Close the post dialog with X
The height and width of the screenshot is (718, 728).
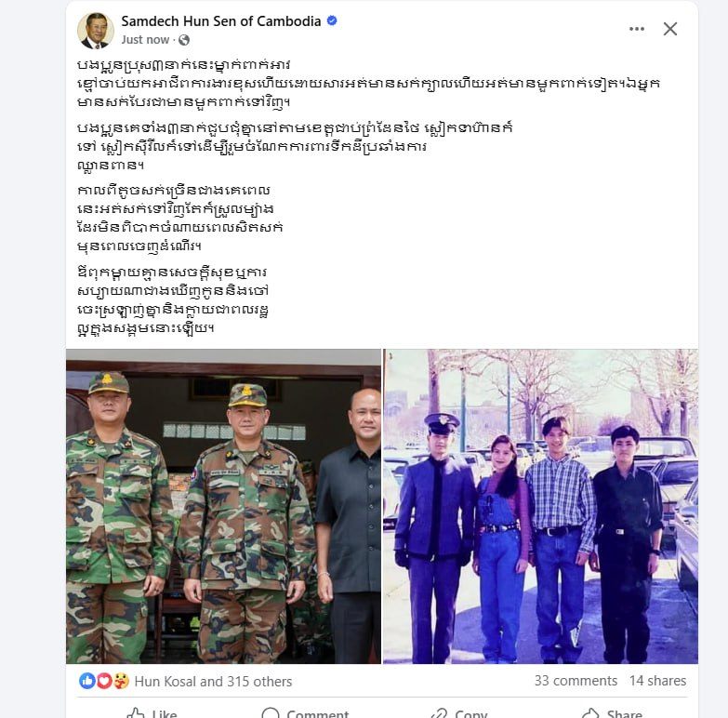tap(670, 29)
